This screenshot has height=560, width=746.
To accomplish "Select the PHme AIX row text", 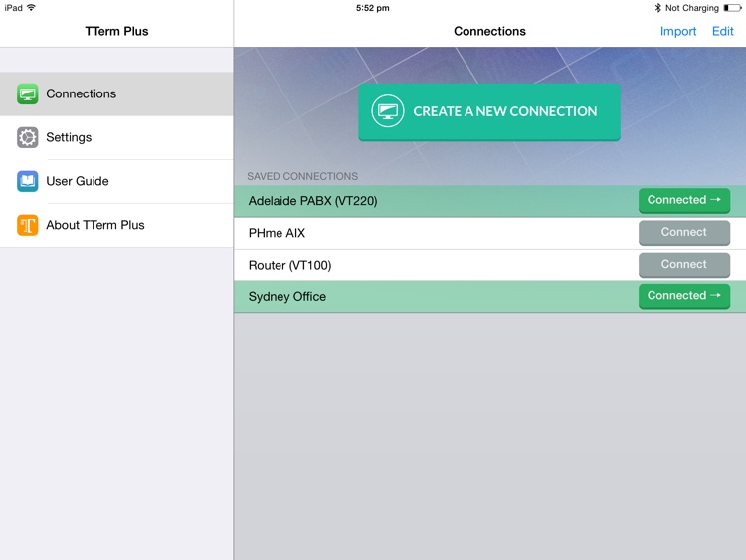I will coord(277,233).
